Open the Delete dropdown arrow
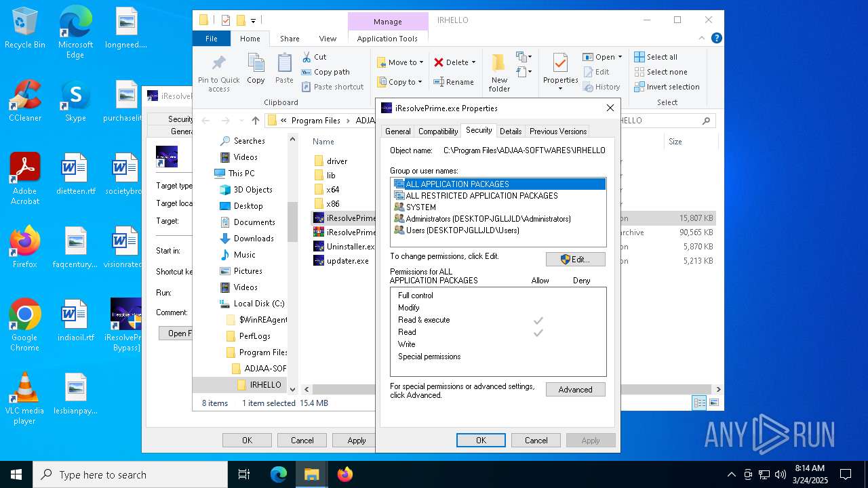The width and height of the screenshot is (868, 488). click(473, 62)
